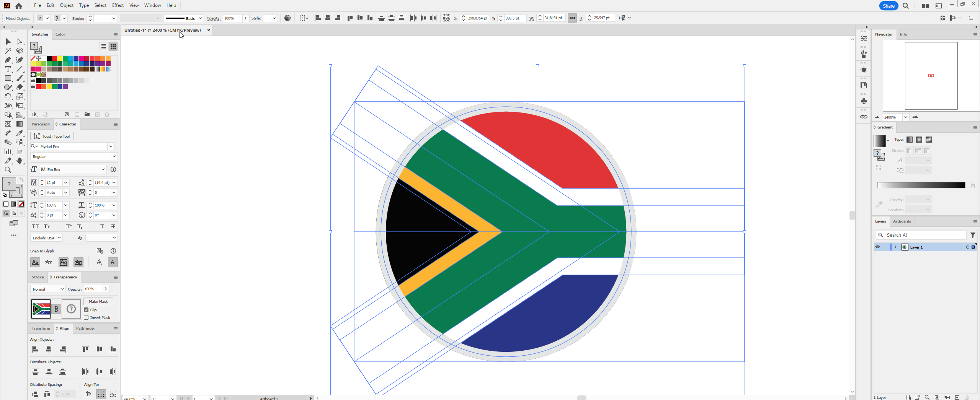Select the Line Segment tool

[x=20, y=69]
